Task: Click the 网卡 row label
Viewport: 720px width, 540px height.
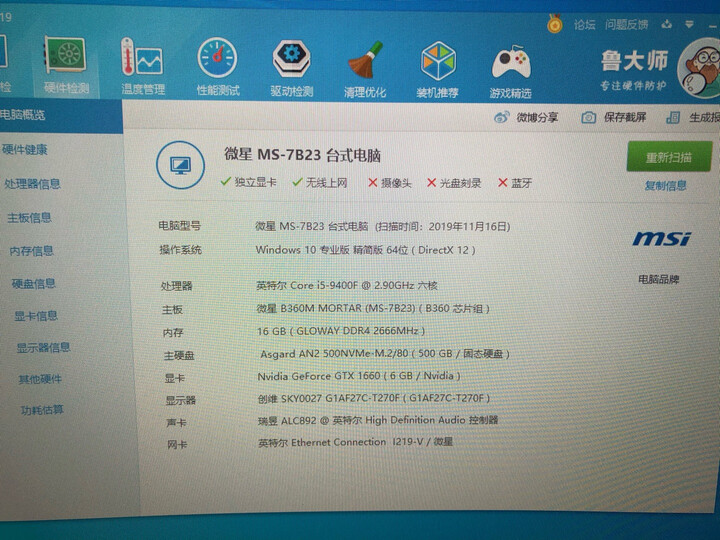Action: [x=177, y=444]
